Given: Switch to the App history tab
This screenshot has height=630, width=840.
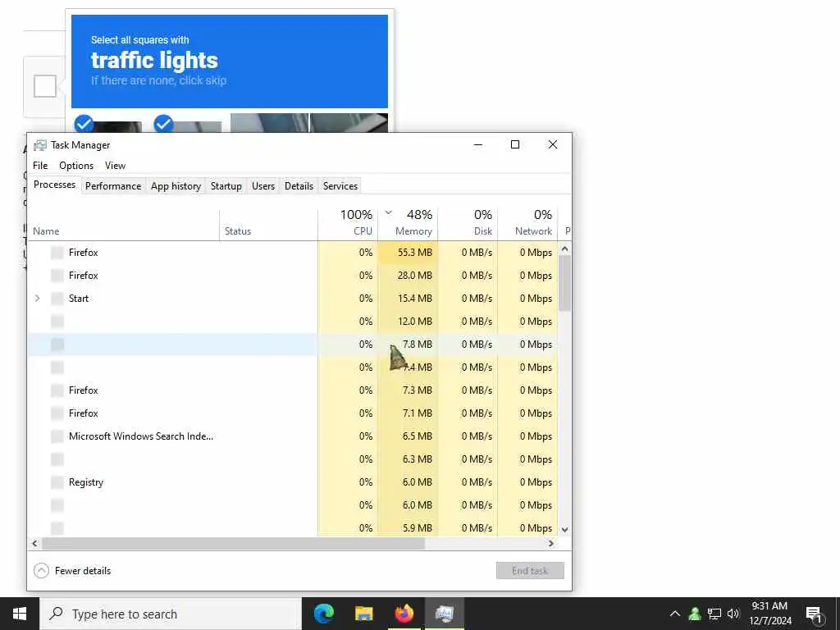Looking at the screenshot, I should point(176,186).
